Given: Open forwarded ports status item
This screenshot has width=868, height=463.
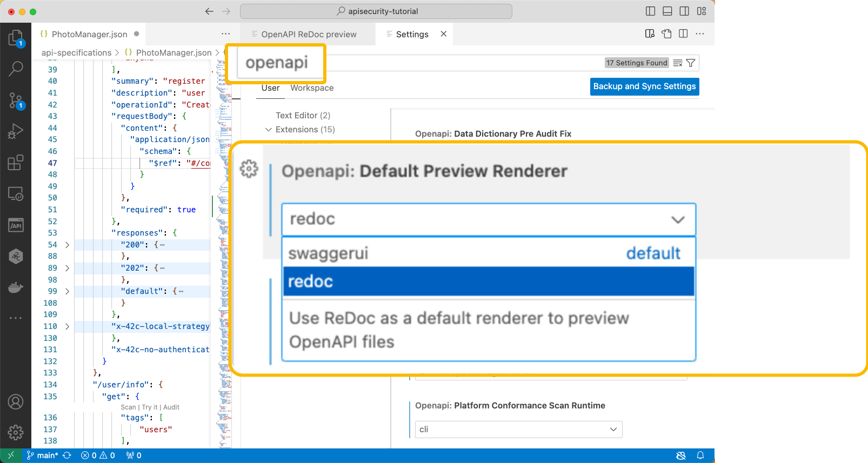Looking at the screenshot, I should (133, 455).
